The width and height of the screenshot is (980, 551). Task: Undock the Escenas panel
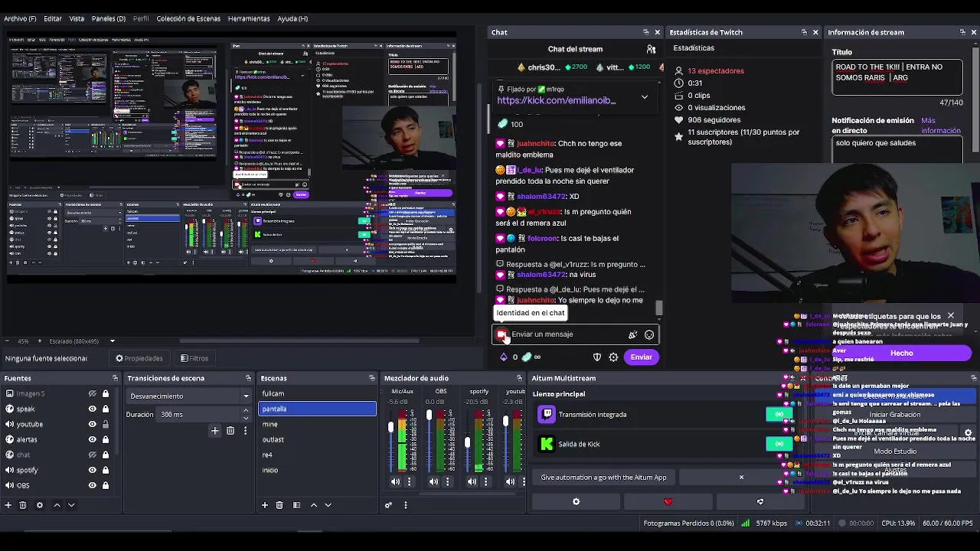372,378
